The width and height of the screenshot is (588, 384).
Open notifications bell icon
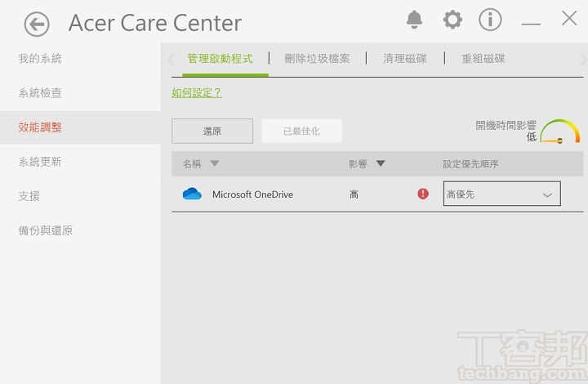point(415,20)
